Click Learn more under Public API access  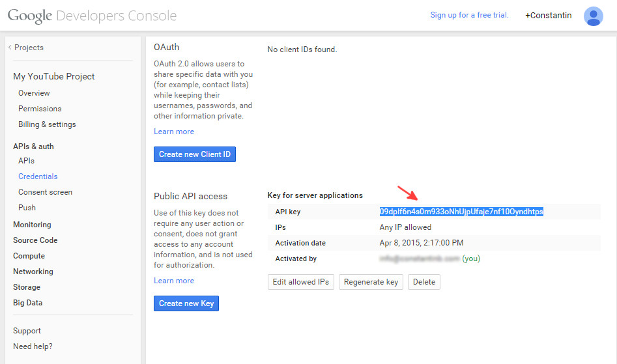(x=174, y=281)
